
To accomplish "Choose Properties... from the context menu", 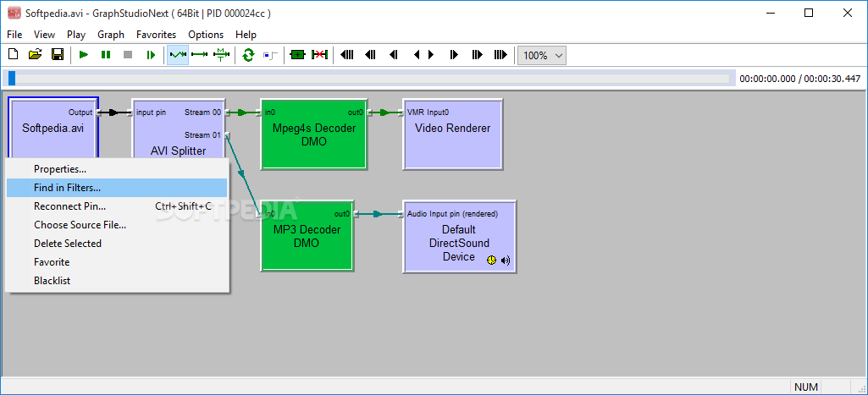I will point(117,169).
